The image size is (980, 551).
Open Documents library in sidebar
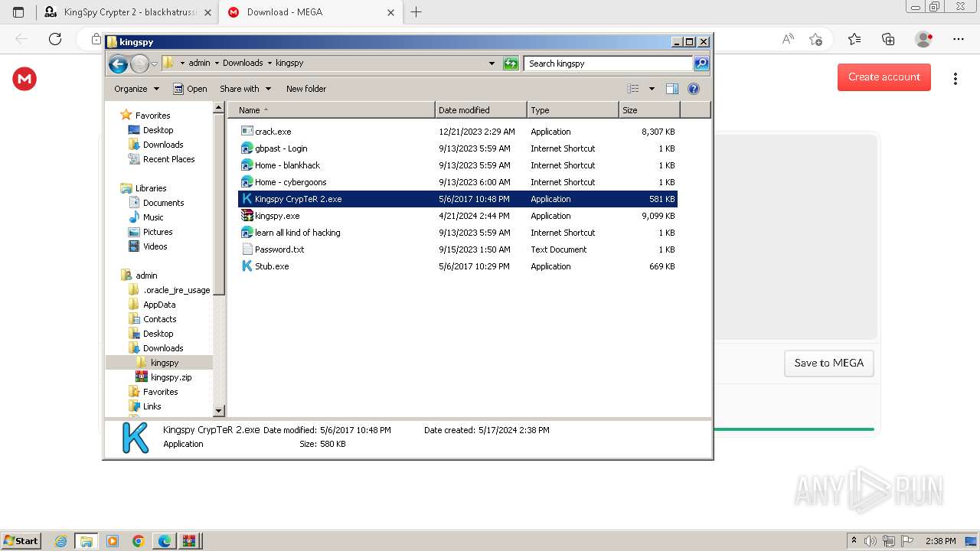pyautogui.click(x=164, y=203)
